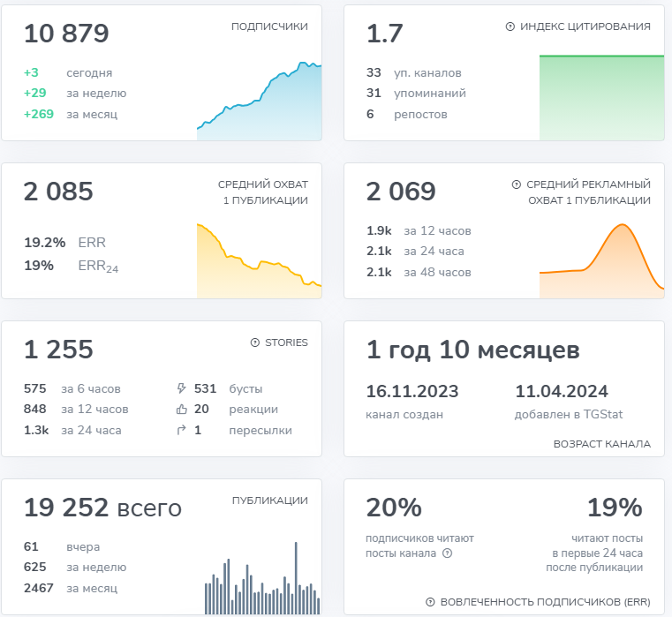This screenshot has width=672, height=617.
Task: Click the СРЕДНИЙ ОХВАТ 1 ПУБЛИКАЦИИ heading
Action: pos(262,192)
